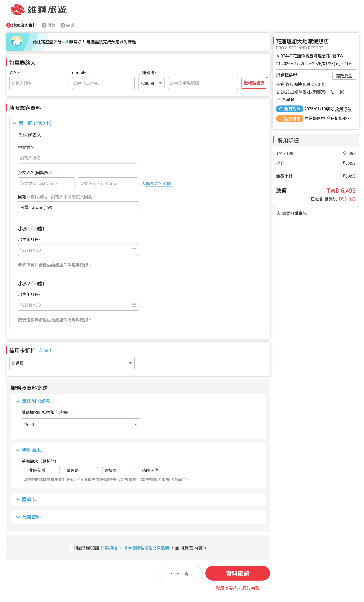This screenshot has width=364, height=602.
Task: Click the e-mail input field
Action: [x=103, y=83]
